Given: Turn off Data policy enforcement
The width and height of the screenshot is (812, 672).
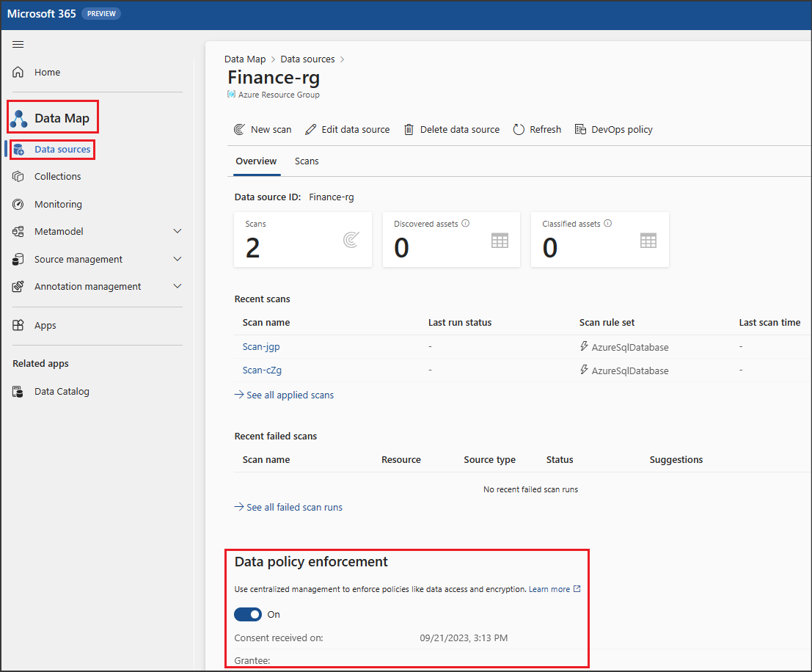Looking at the screenshot, I should point(248,614).
